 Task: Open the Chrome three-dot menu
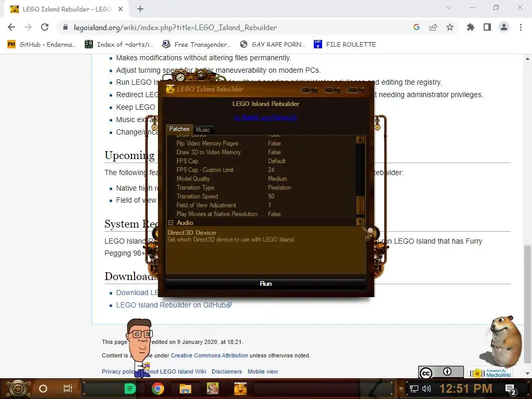point(521,27)
